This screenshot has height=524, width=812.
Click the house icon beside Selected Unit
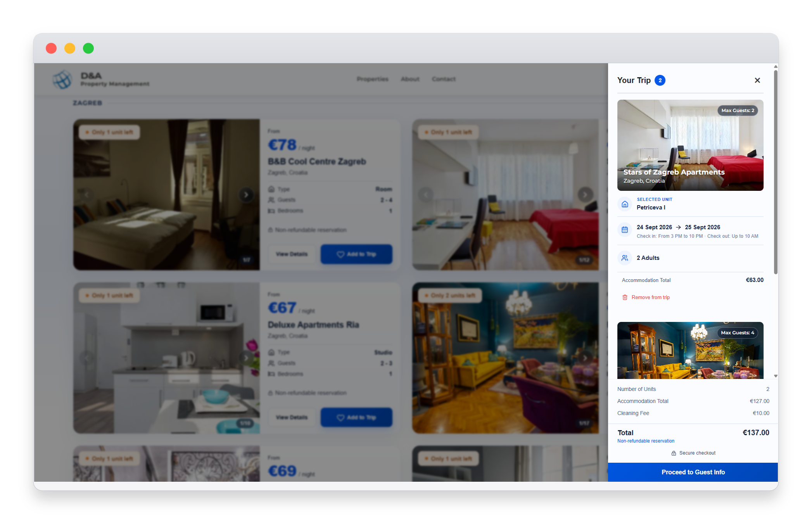[625, 204]
